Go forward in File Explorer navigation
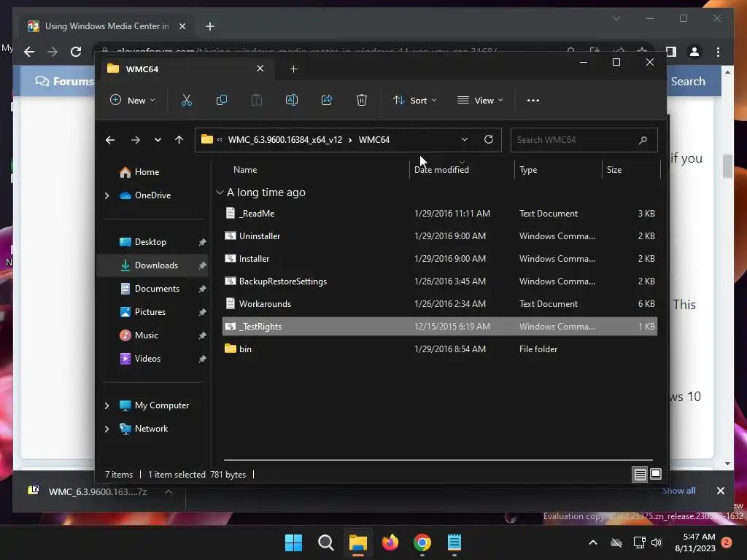The height and width of the screenshot is (560, 747). (135, 140)
